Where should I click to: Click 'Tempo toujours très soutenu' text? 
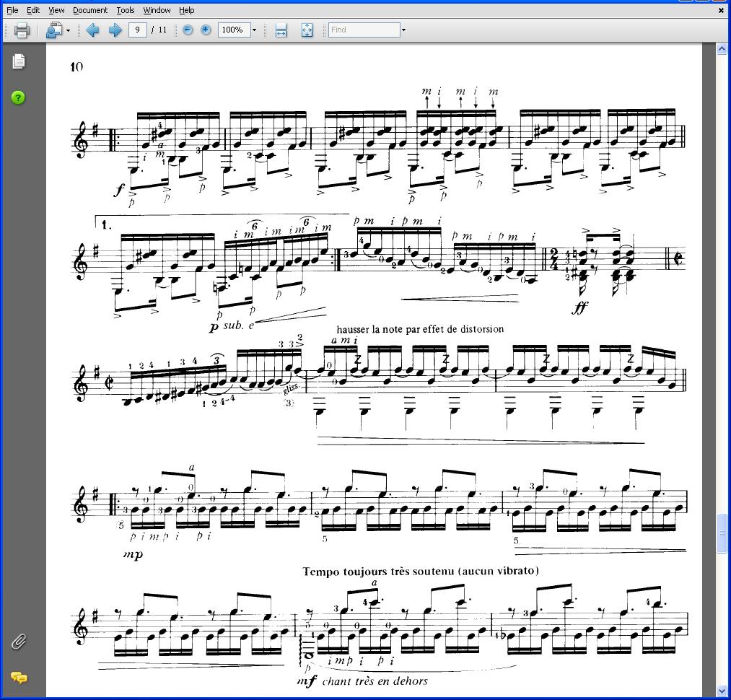[378, 572]
